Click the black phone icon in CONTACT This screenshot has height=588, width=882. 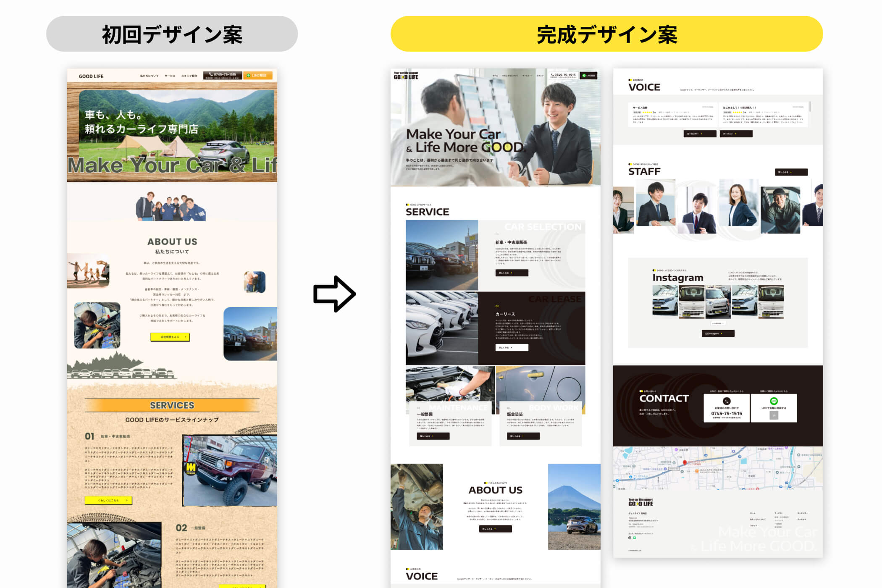click(x=726, y=401)
